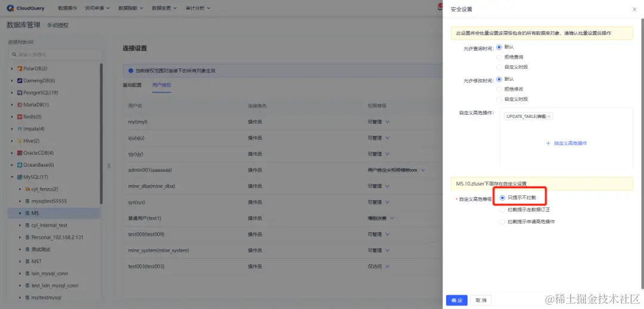This screenshot has height=309, width=644.
Task: Open the 访问申请 menu
Action: click(97, 8)
